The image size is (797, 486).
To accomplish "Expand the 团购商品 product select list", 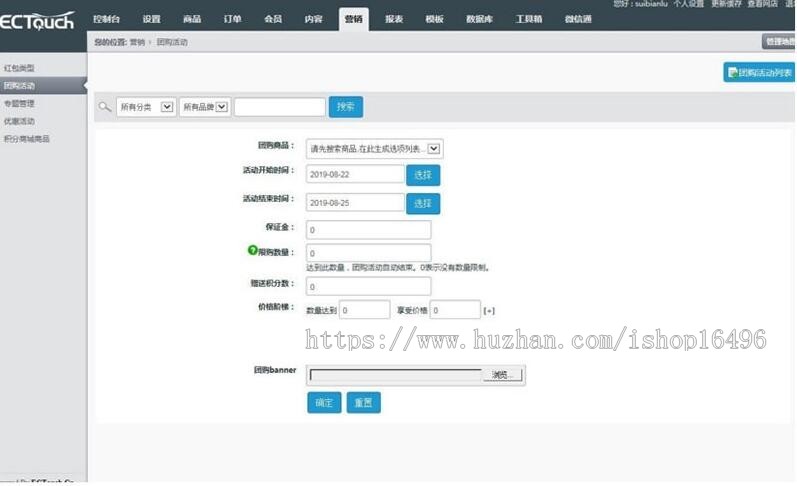I will click(375, 149).
